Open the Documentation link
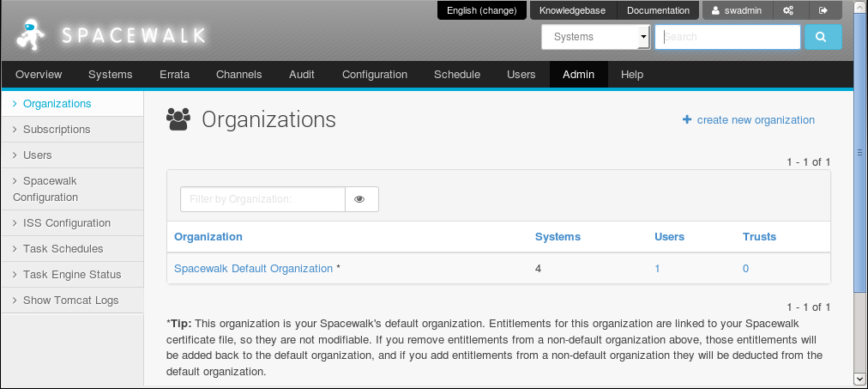868x389 pixels. pos(658,10)
